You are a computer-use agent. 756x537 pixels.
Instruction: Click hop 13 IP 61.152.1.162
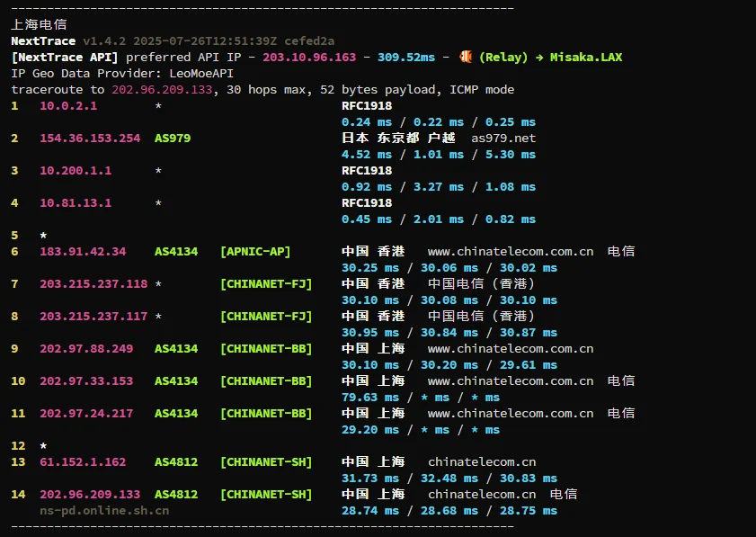(x=83, y=461)
